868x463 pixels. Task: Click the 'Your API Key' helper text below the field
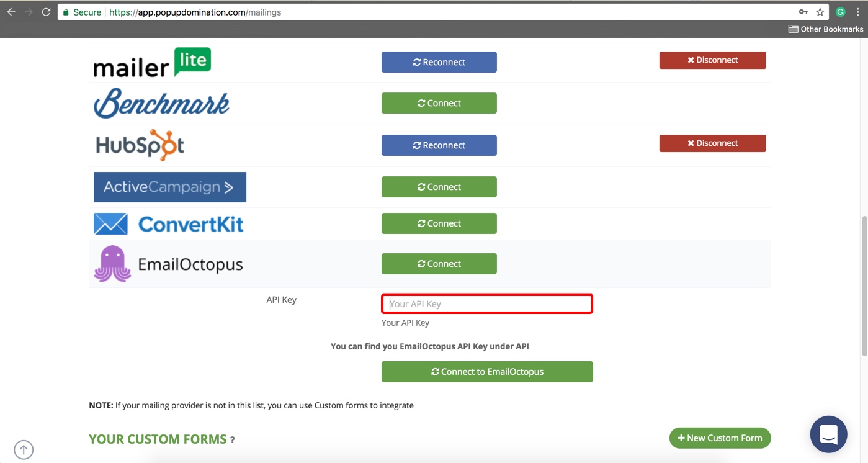(405, 323)
